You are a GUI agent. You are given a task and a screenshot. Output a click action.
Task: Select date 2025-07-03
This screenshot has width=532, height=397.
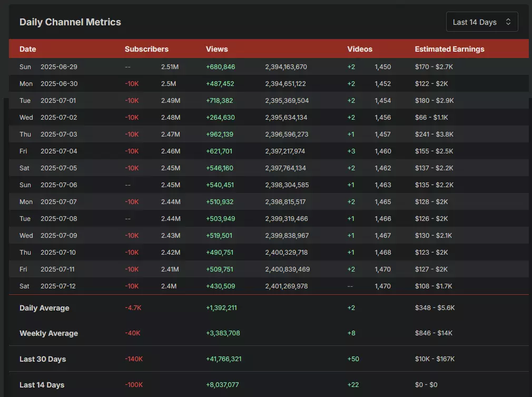[59, 134]
